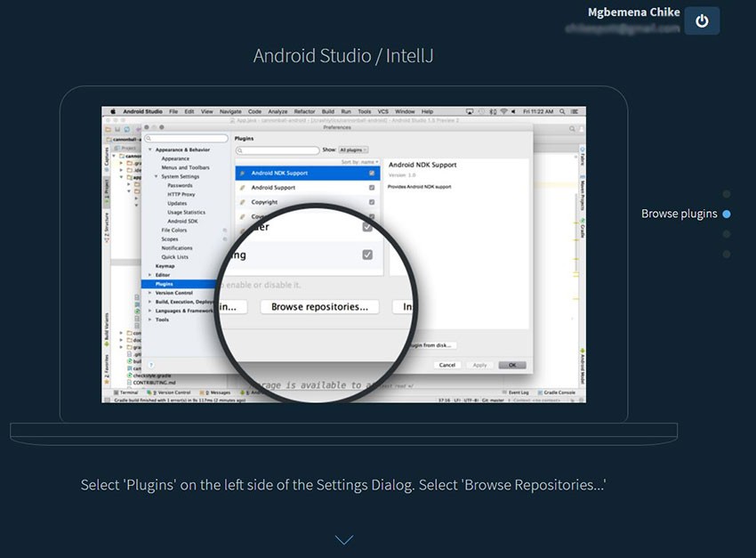Click the highlighted Browse plugins step dot
Image resolution: width=756 pixels, height=558 pixels.
(x=727, y=214)
